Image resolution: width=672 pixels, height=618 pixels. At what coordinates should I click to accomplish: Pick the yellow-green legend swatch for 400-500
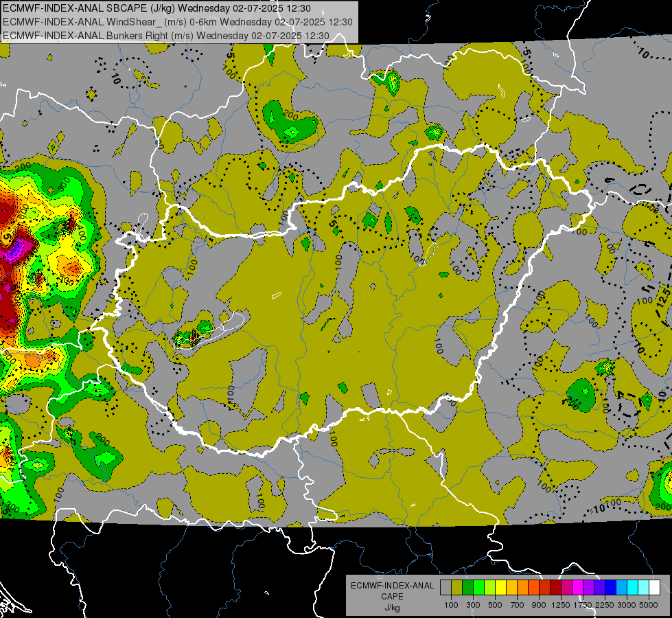tap(490, 587)
